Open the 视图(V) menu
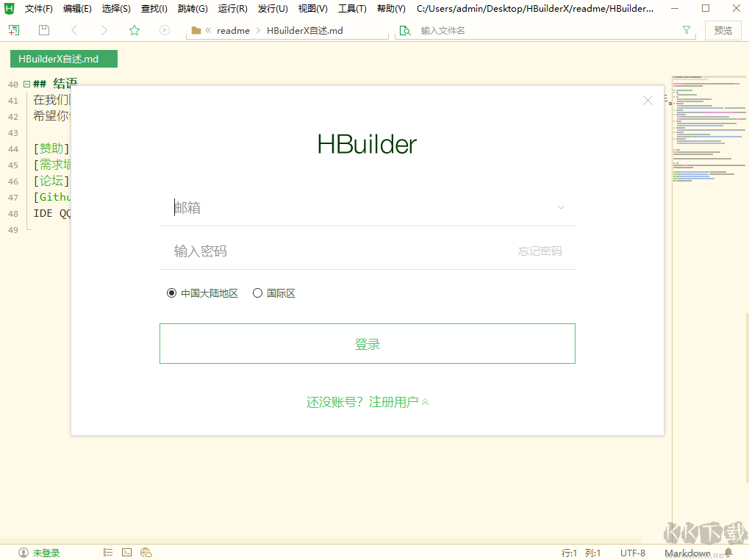749x560 pixels. pos(313,9)
